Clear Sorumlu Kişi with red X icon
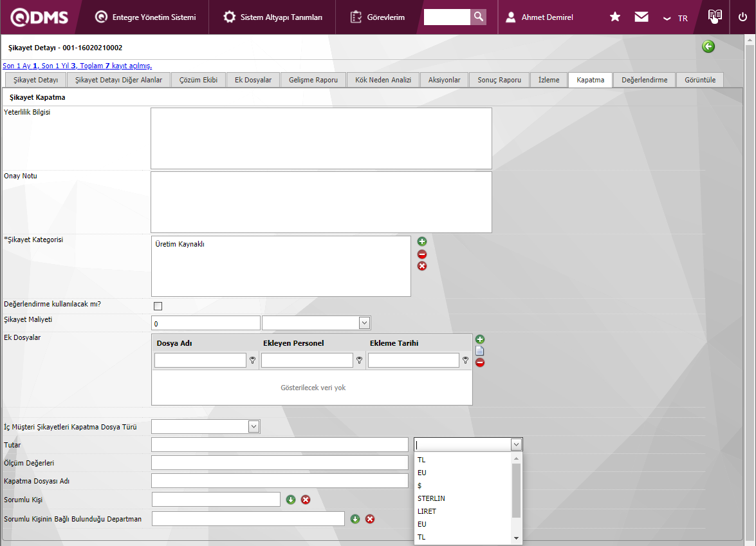 tap(306, 500)
